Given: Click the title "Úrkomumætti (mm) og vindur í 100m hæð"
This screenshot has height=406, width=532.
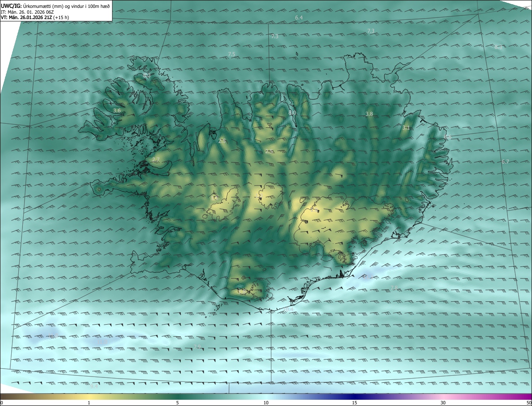Looking at the screenshot, I should tap(66, 5).
